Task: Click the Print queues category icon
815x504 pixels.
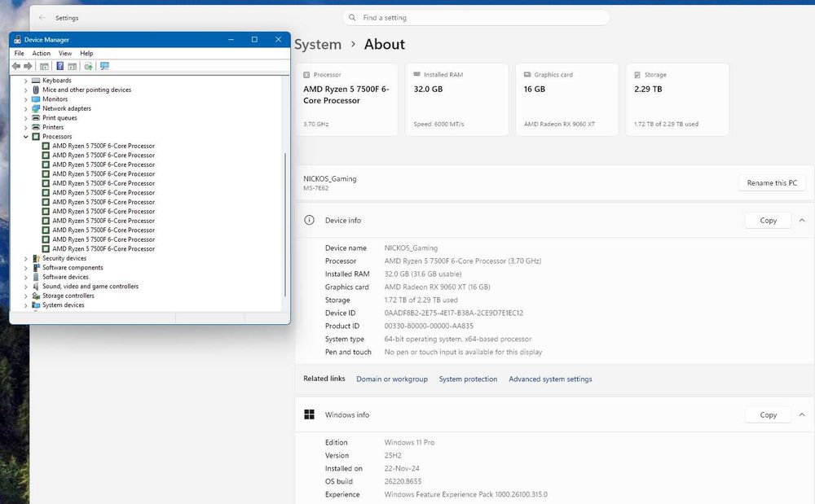Action: [x=36, y=118]
